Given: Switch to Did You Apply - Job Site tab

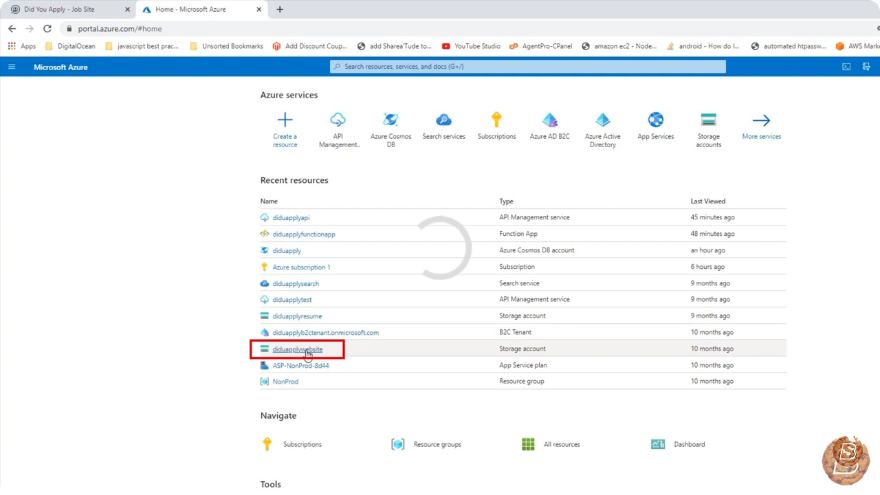Looking at the screenshot, I should point(68,10).
